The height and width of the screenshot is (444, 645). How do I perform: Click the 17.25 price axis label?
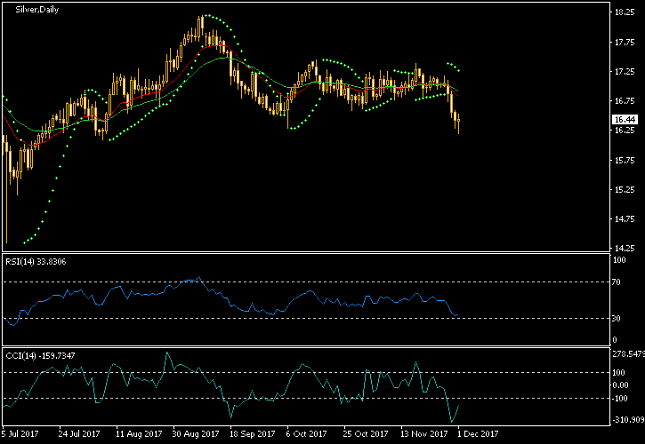click(x=624, y=72)
